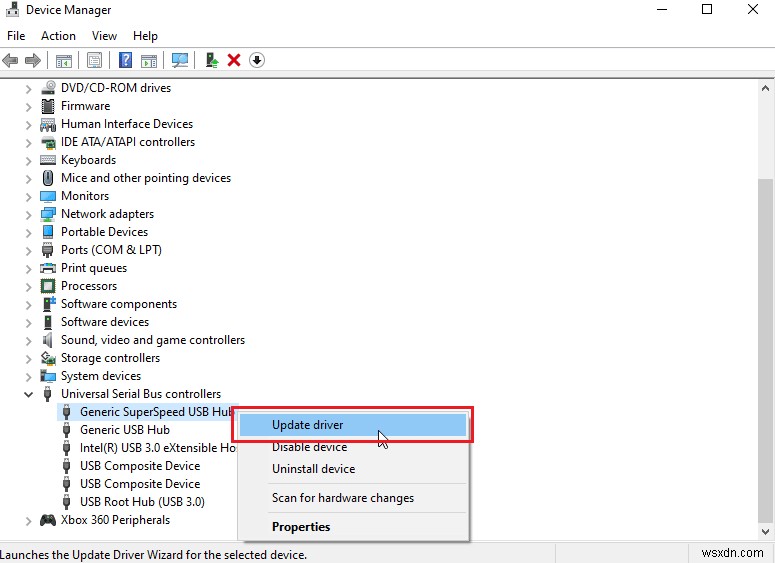Viewport: 775px width, 563px height.
Task: Select the Print queues label
Action: [x=94, y=268]
